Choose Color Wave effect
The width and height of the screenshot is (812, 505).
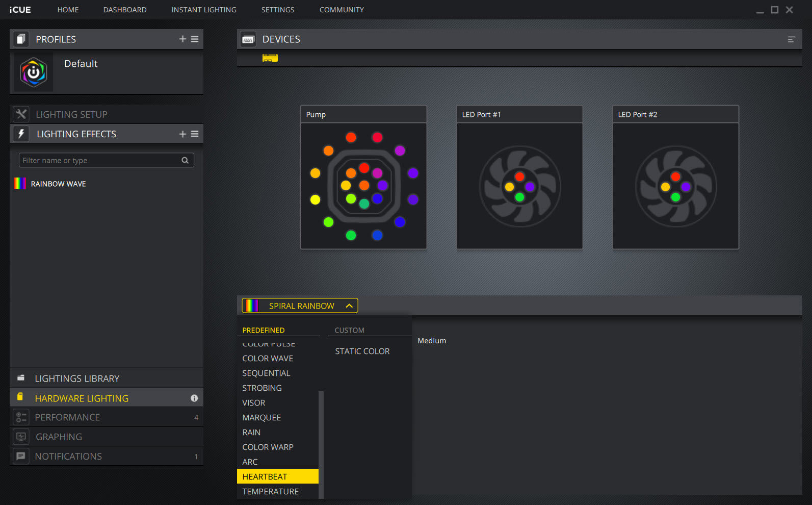(x=278, y=359)
